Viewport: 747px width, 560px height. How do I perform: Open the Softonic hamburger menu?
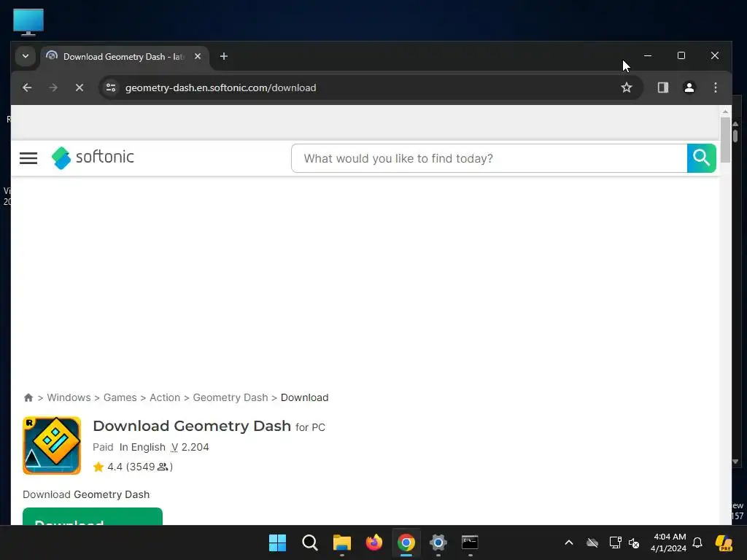28,158
